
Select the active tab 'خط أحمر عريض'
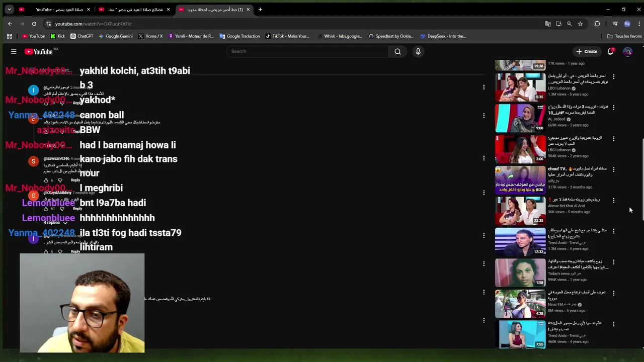(214, 10)
